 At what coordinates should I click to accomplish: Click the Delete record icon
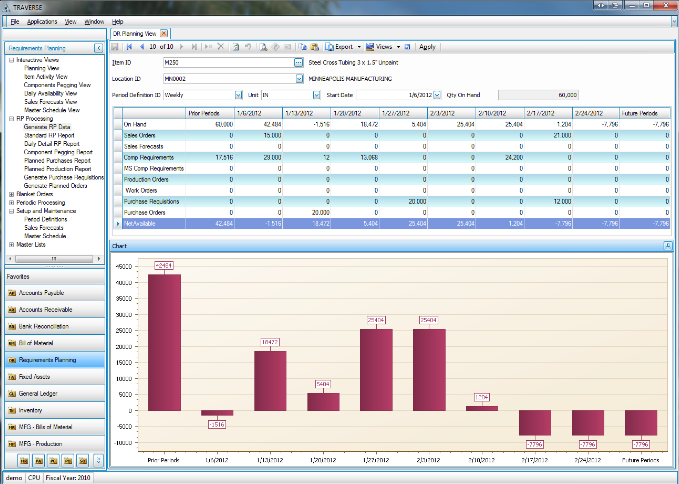click(220, 47)
